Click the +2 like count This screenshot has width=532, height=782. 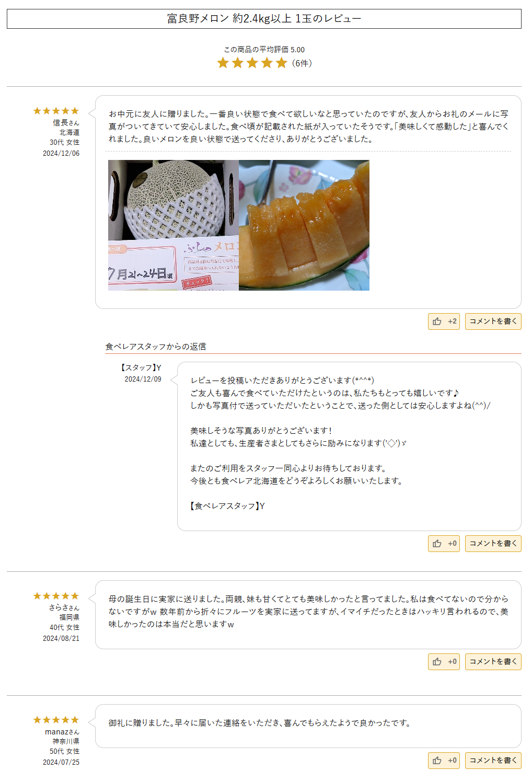coord(452,321)
